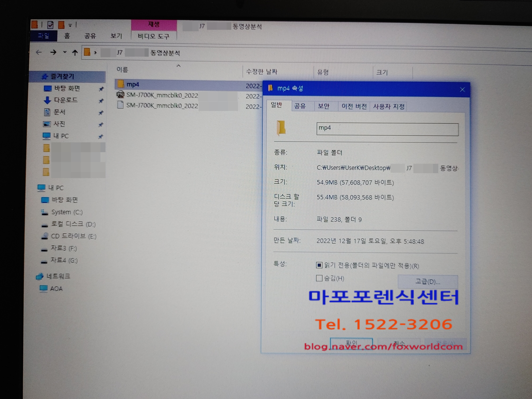Image resolution: width=532 pixels, height=399 pixels.
Task: Sort files by 수정한 날짜 column
Action: (261, 71)
